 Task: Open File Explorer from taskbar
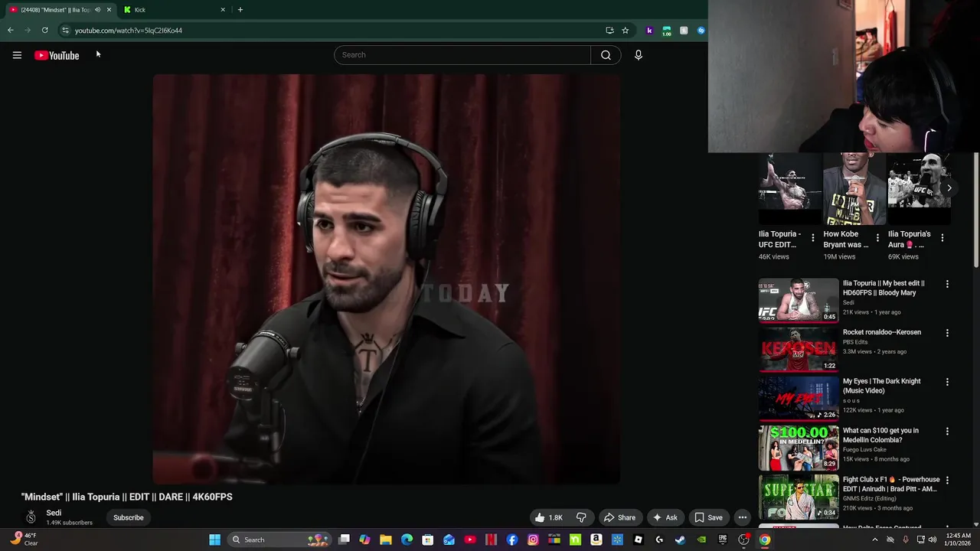tap(386, 540)
